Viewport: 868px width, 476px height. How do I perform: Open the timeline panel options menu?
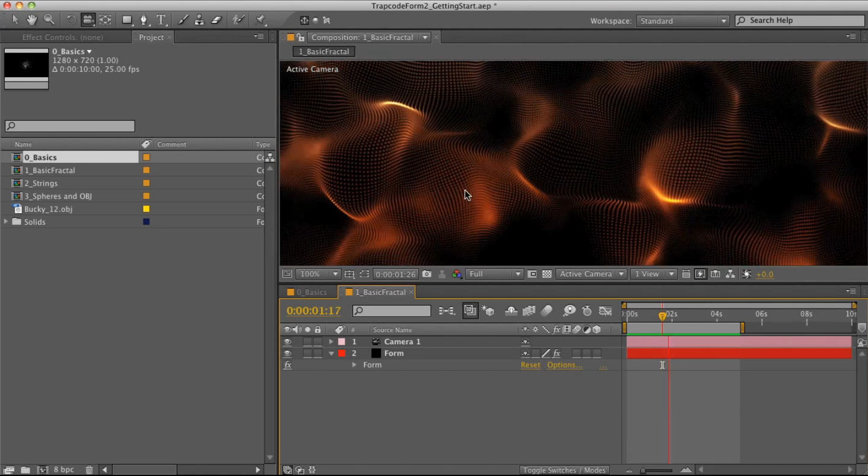point(851,292)
